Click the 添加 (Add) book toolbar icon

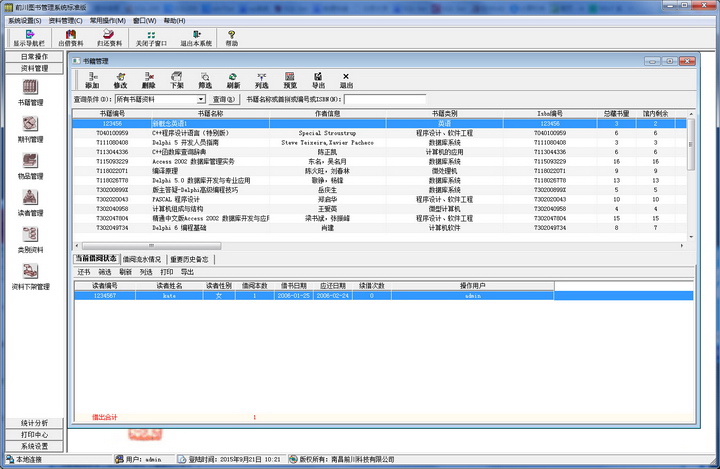(x=92, y=80)
